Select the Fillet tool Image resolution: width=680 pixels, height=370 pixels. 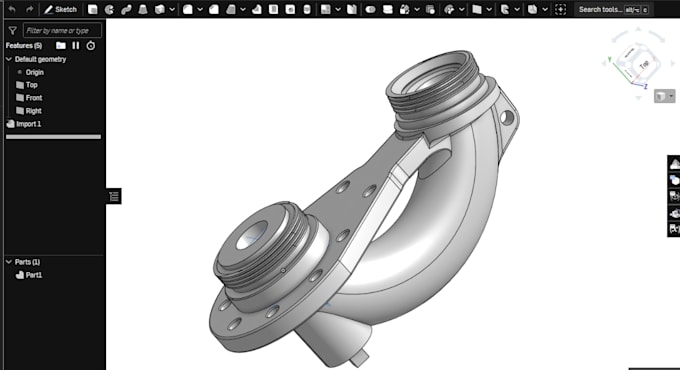pyautogui.click(x=188, y=9)
